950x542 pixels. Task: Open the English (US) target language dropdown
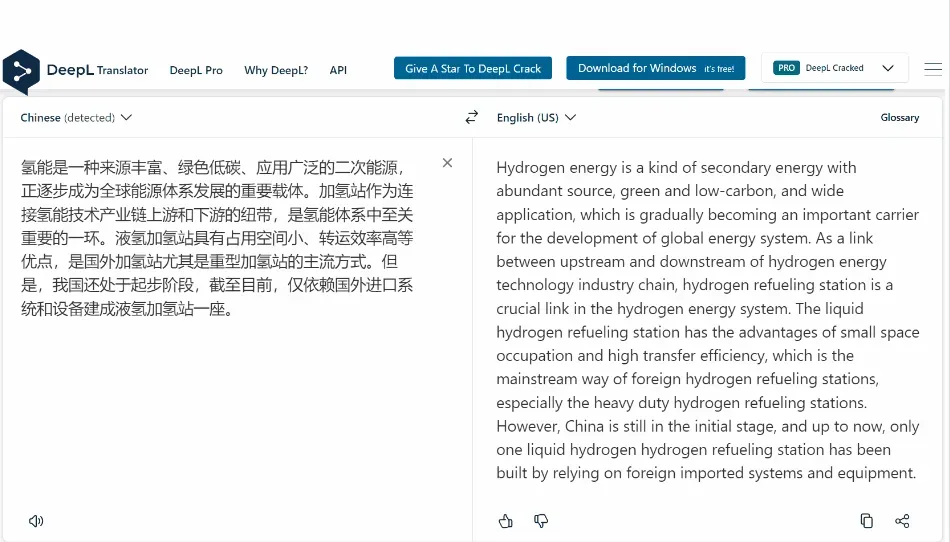tap(536, 117)
